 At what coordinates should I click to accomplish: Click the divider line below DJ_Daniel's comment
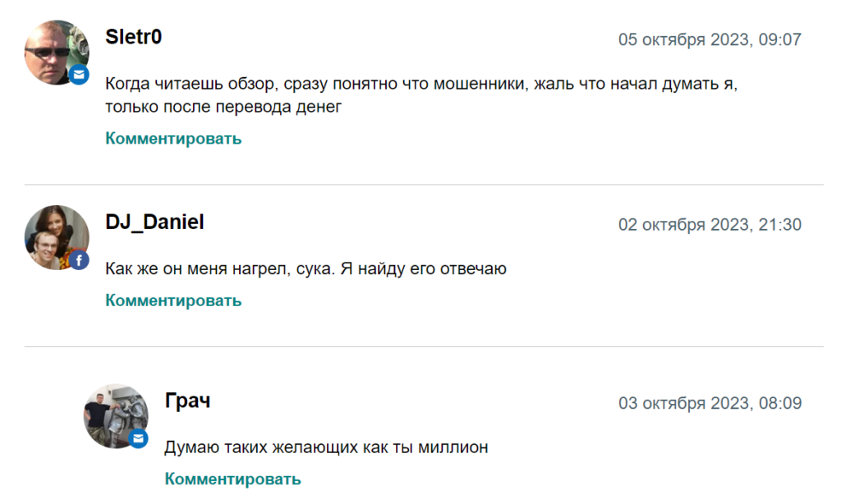tap(424, 346)
